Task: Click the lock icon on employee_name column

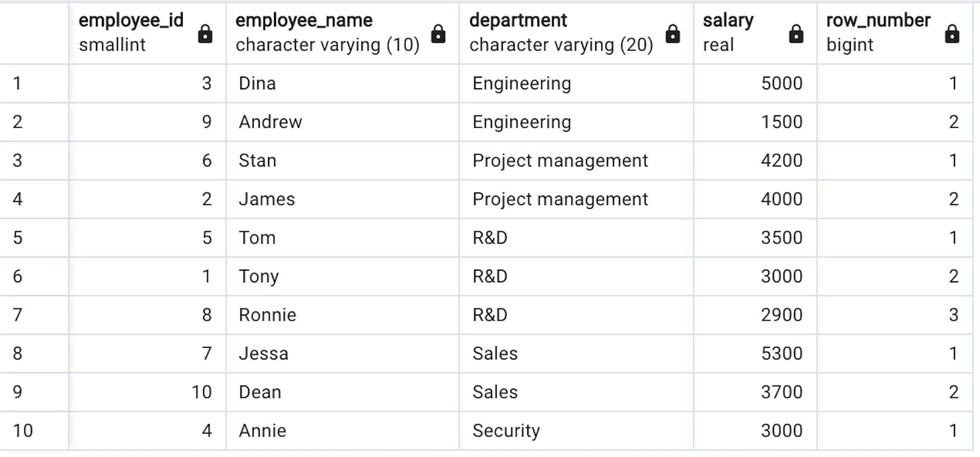Action: pyautogui.click(x=439, y=33)
